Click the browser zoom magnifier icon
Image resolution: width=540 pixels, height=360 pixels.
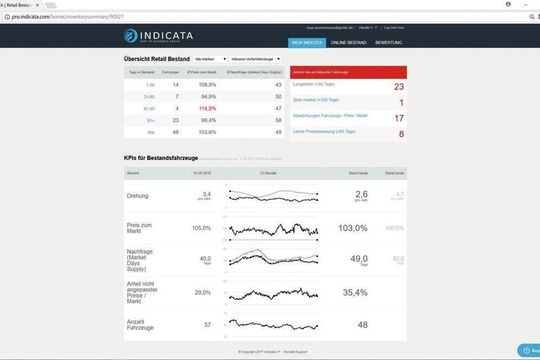[532, 17]
